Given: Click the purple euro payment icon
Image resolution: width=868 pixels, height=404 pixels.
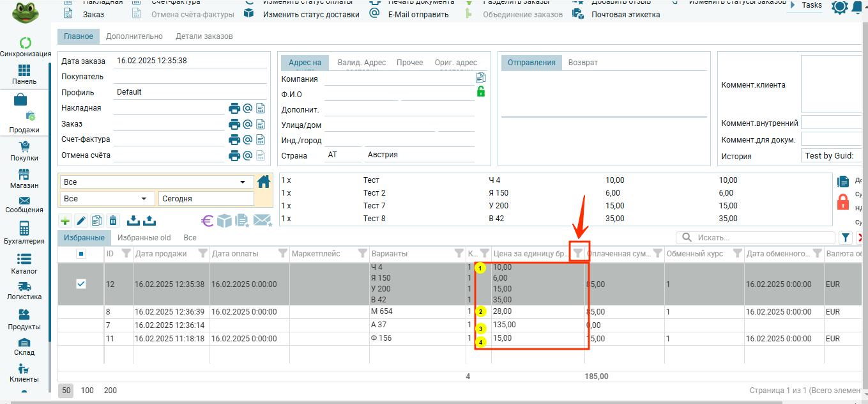Looking at the screenshot, I should tap(208, 221).
